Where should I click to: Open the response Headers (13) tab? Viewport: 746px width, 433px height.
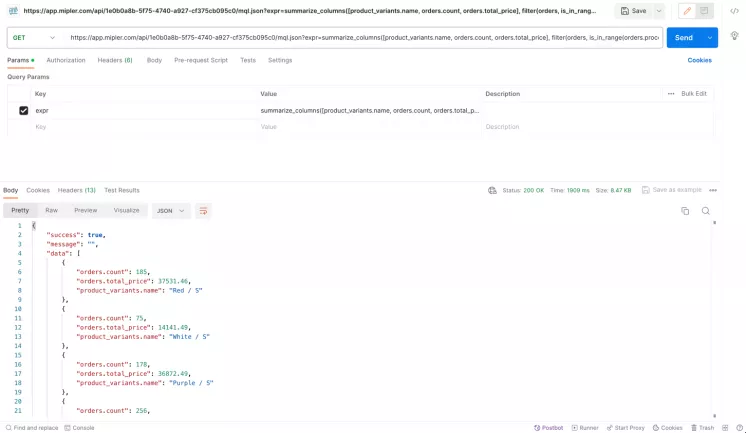point(77,190)
